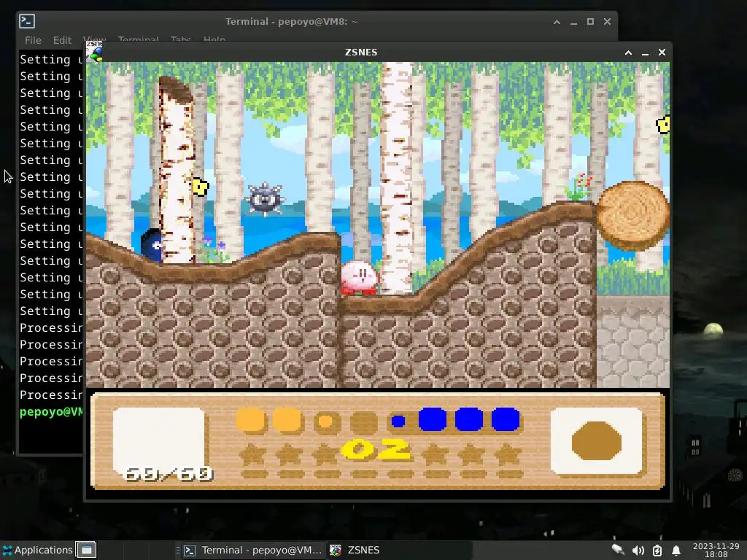Click the ZSNES window title bar icon

pos(95,52)
